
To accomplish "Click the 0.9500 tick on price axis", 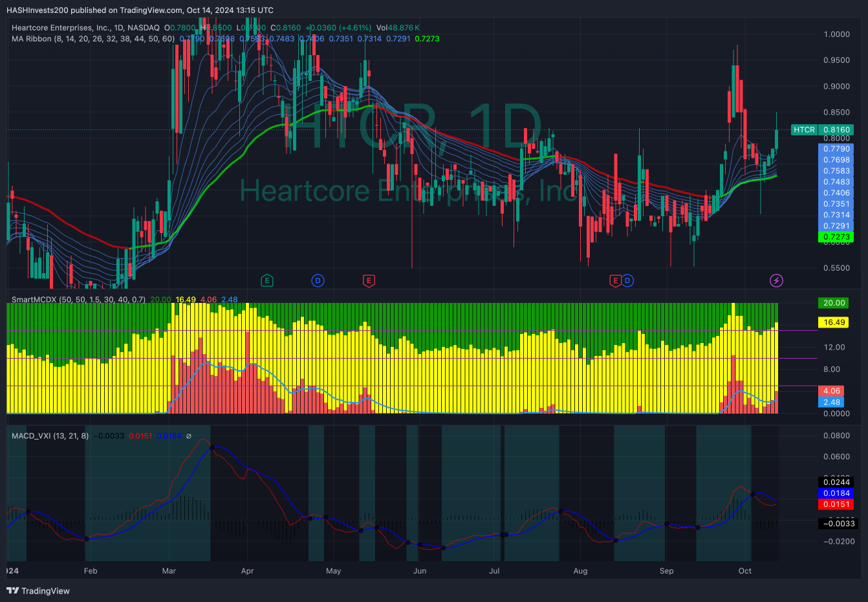I will click(x=836, y=60).
